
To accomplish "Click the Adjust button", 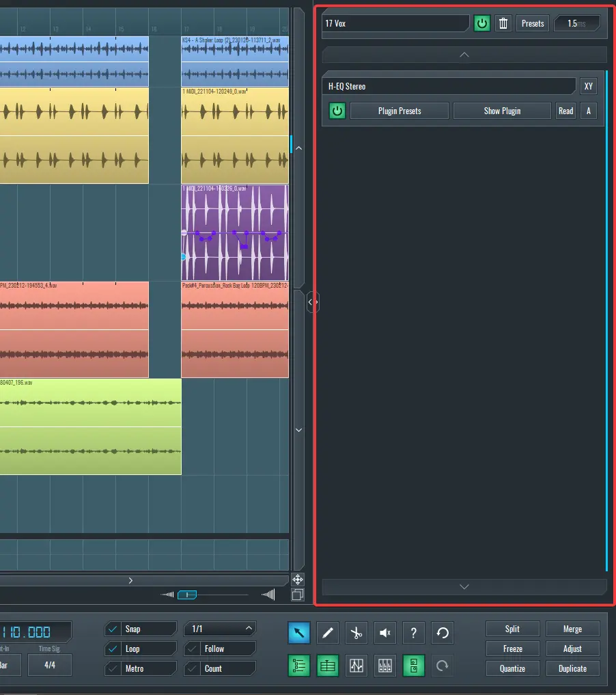I will [x=572, y=649].
